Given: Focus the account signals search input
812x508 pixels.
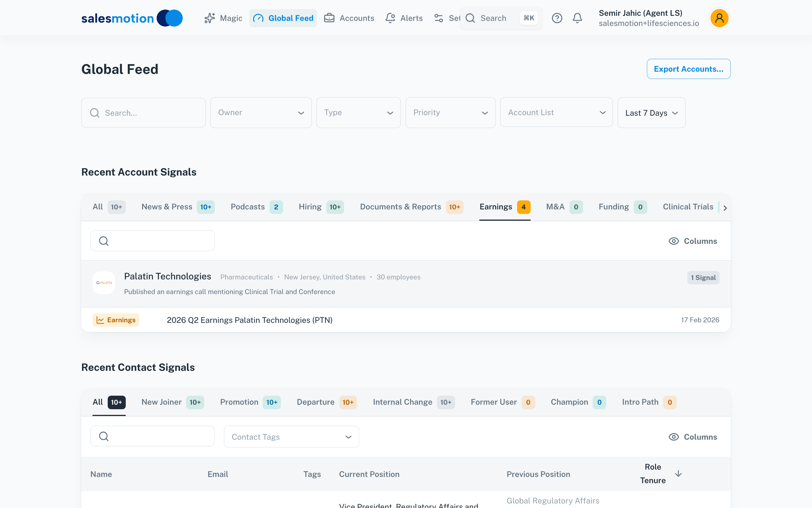Looking at the screenshot, I should pos(152,241).
